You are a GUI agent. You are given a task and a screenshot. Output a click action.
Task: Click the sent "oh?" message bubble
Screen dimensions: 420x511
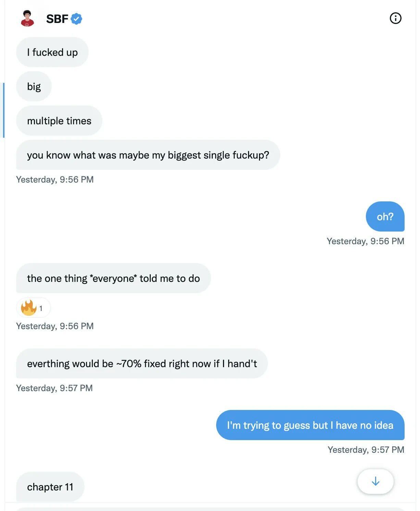coord(385,217)
